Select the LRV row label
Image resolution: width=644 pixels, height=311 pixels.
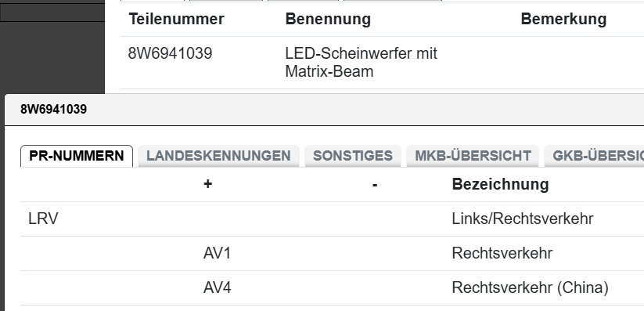[x=43, y=219]
